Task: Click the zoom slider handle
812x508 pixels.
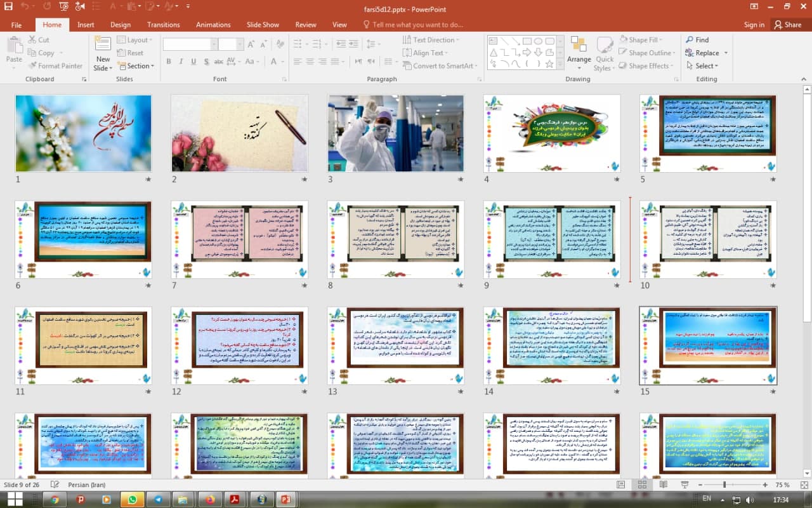Action: (x=724, y=485)
